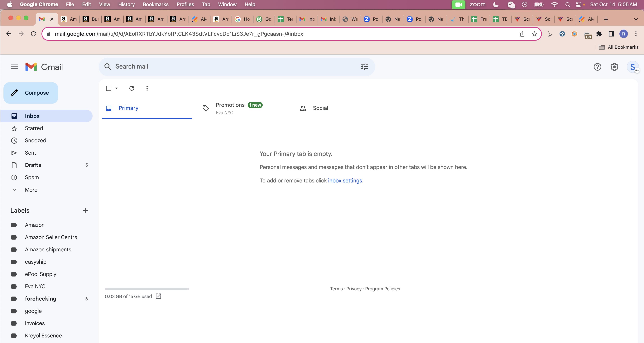644x343 pixels.
Task: Expand the select messages dropdown arrow
Action: 116,88
